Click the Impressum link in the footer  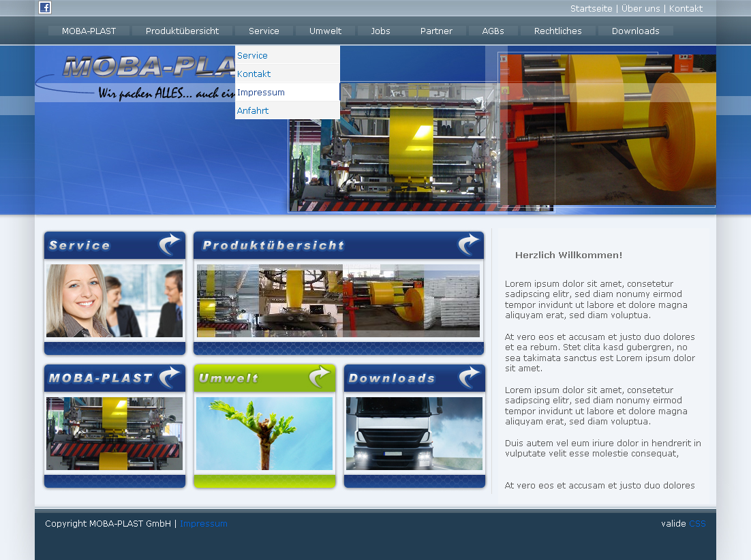pyautogui.click(x=204, y=524)
